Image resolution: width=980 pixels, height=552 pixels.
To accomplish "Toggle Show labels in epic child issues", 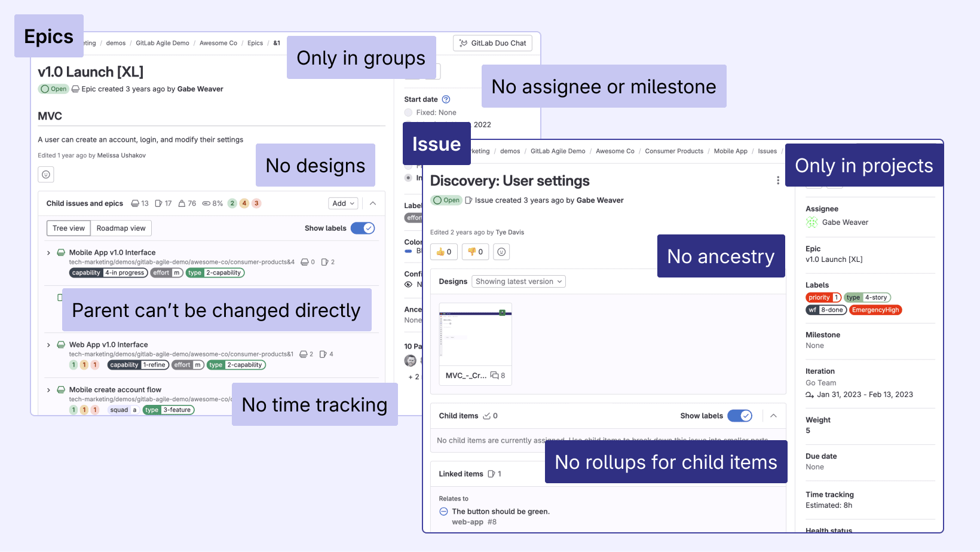I will click(x=363, y=228).
